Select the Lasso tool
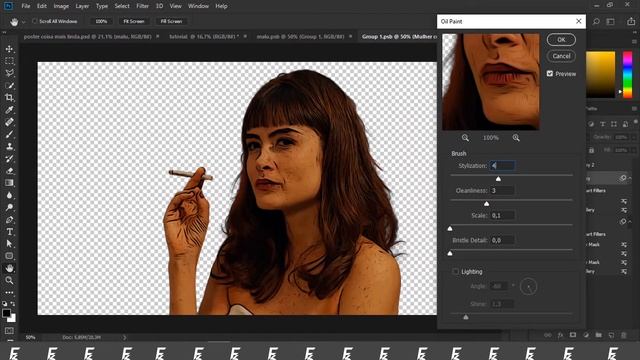 pyautogui.click(x=9, y=73)
